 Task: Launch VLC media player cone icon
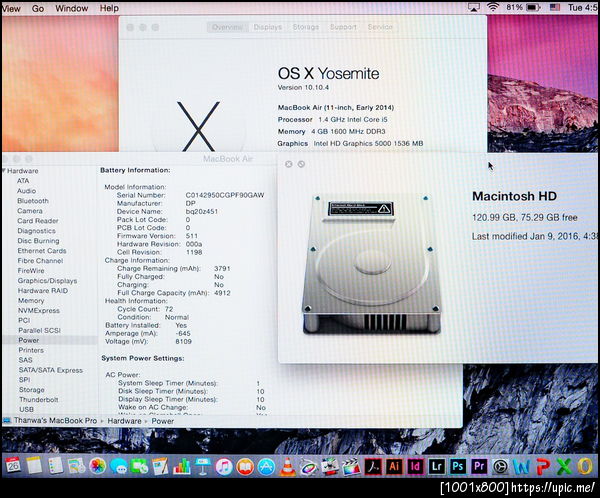tap(287, 467)
